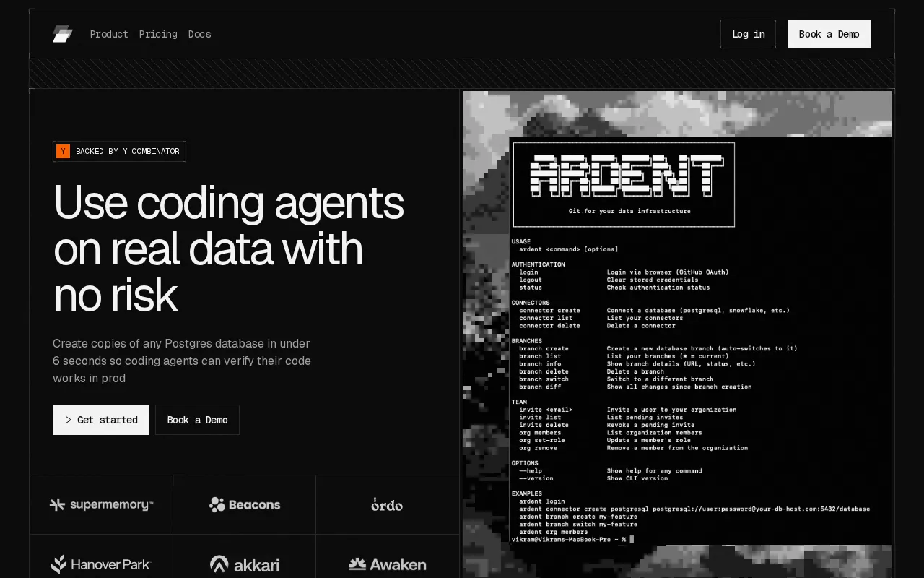
Task: Click Book a Demo in the navbar
Action: [829, 34]
